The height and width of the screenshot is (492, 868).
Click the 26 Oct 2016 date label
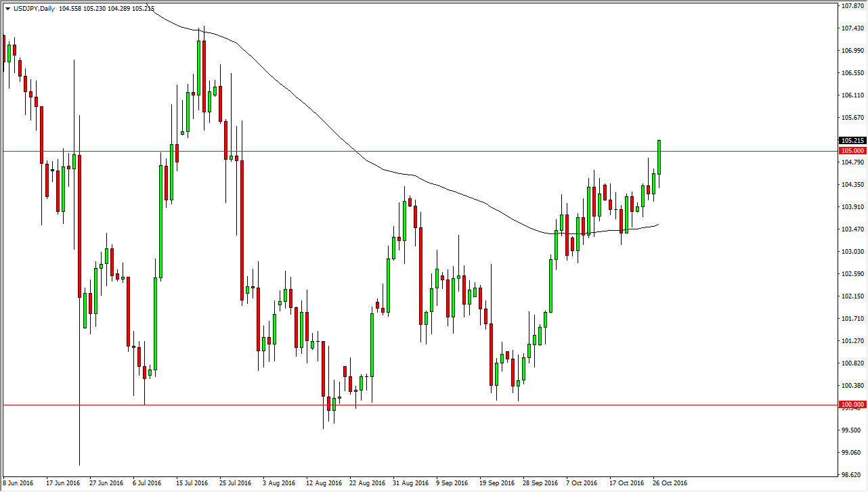click(x=668, y=483)
